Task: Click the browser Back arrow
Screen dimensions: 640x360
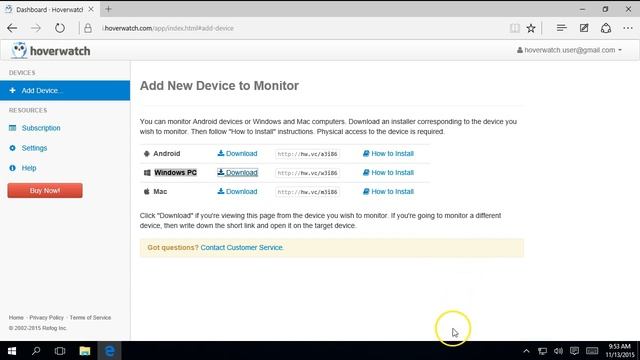Action: click(12, 28)
